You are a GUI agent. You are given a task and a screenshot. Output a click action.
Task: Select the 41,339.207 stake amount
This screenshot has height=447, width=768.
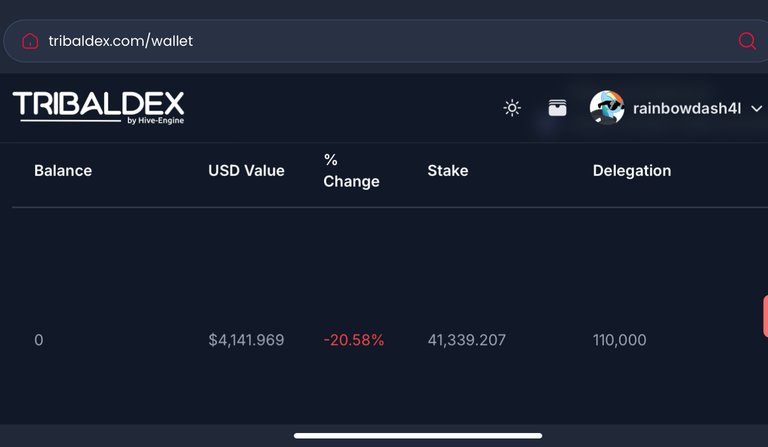(x=467, y=340)
